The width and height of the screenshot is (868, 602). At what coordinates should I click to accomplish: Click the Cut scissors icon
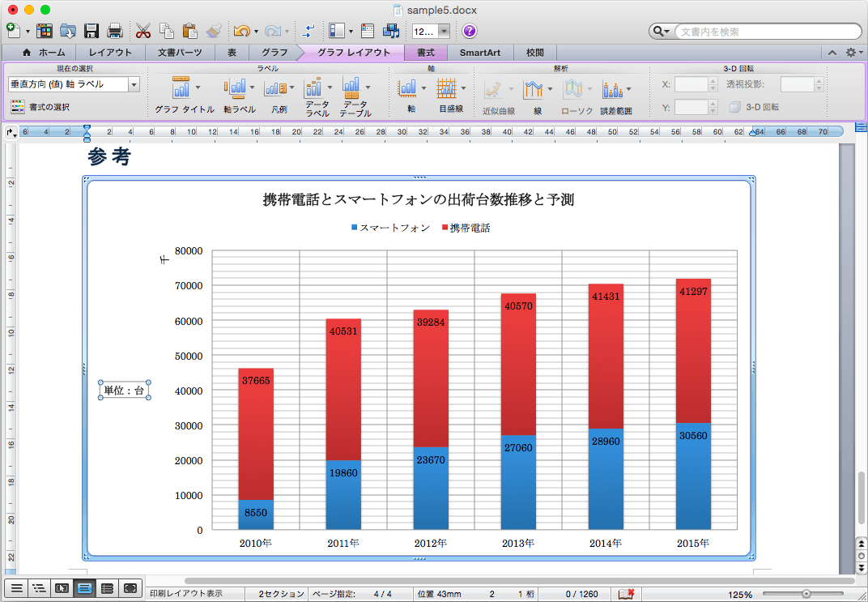point(143,32)
